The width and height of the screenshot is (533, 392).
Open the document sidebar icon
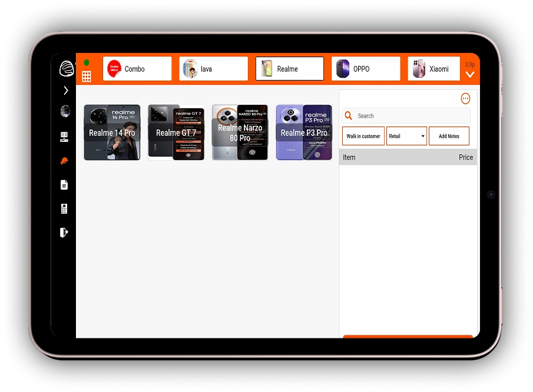click(x=64, y=185)
